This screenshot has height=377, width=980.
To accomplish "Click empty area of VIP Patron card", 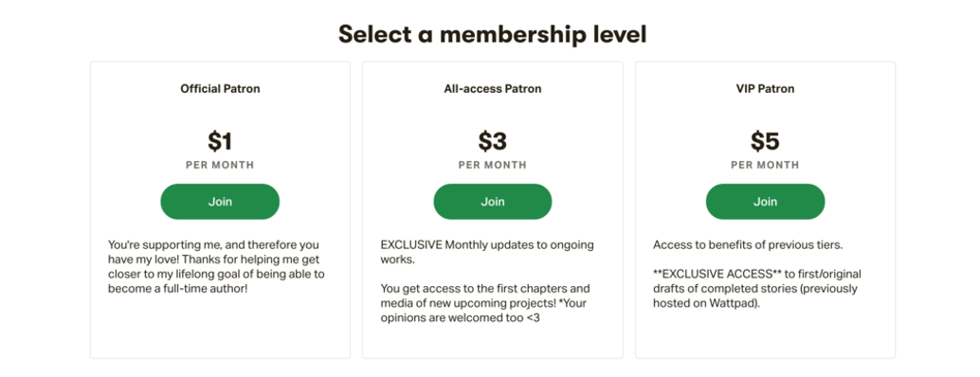I will point(765,337).
